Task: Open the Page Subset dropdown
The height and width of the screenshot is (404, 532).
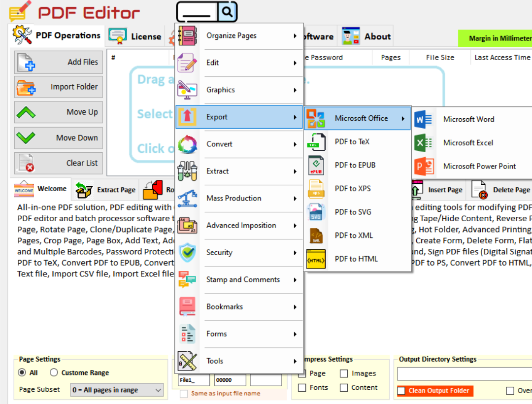Action: 117,390
